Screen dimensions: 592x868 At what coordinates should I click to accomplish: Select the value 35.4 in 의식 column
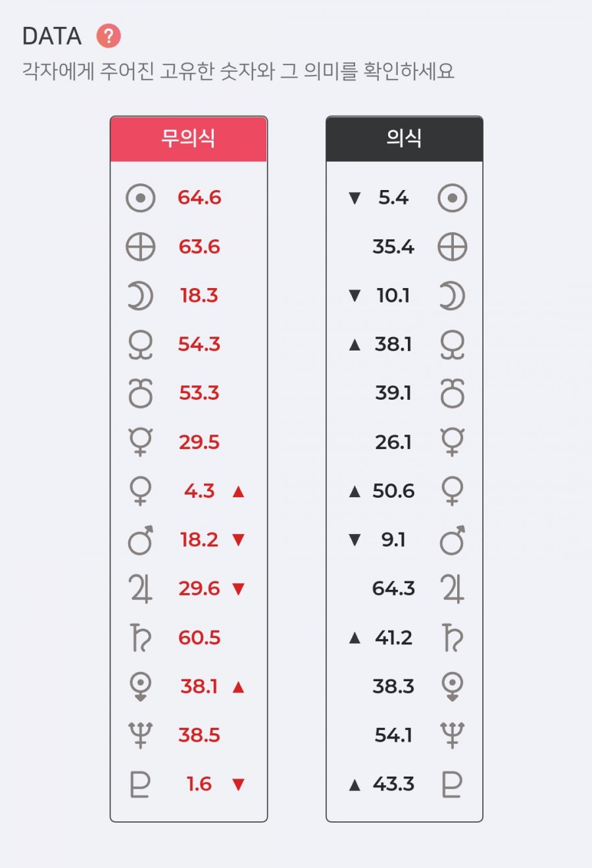click(393, 247)
